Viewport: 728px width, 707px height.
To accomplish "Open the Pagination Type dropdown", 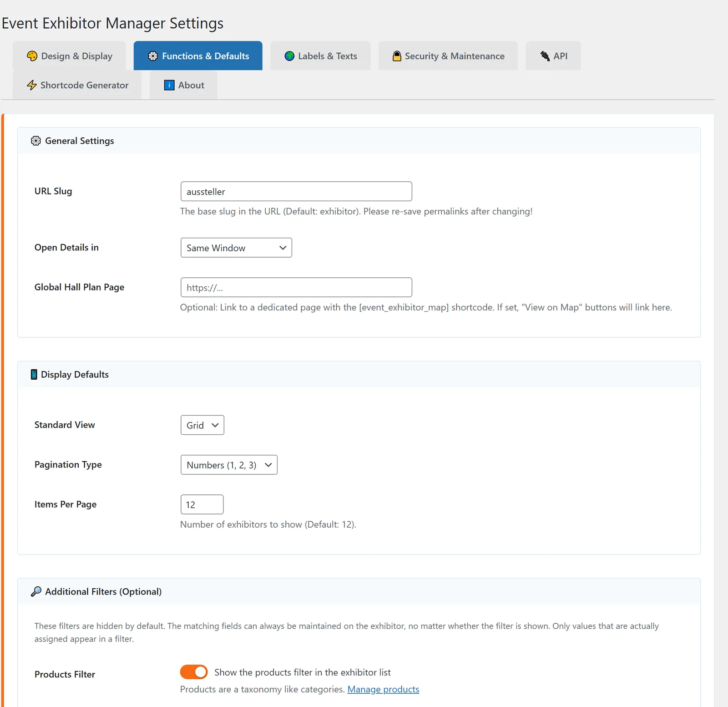I will 229,465.
